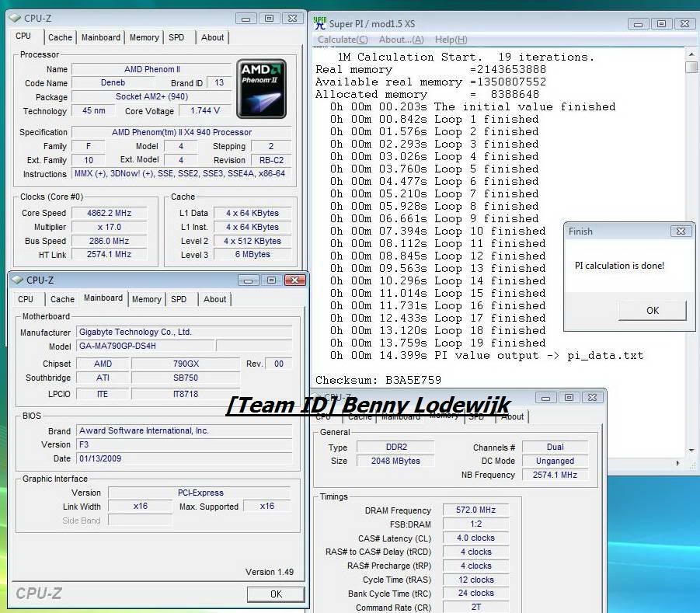The width and height of the screenshot is (700, 613).
Task: Click the Specification field AMD Phenom II X4 940
Action: tap(181, 132)
